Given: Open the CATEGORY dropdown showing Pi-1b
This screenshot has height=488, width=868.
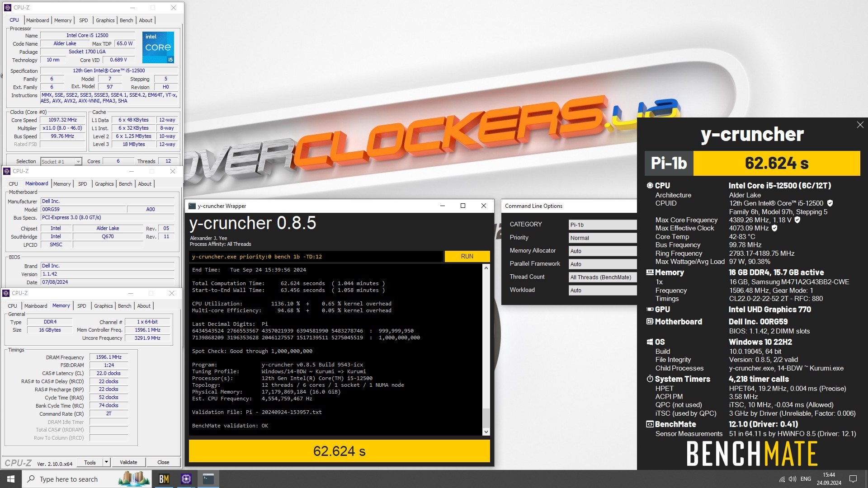Looking at the screenshot, I should click(x=602, y=225).
